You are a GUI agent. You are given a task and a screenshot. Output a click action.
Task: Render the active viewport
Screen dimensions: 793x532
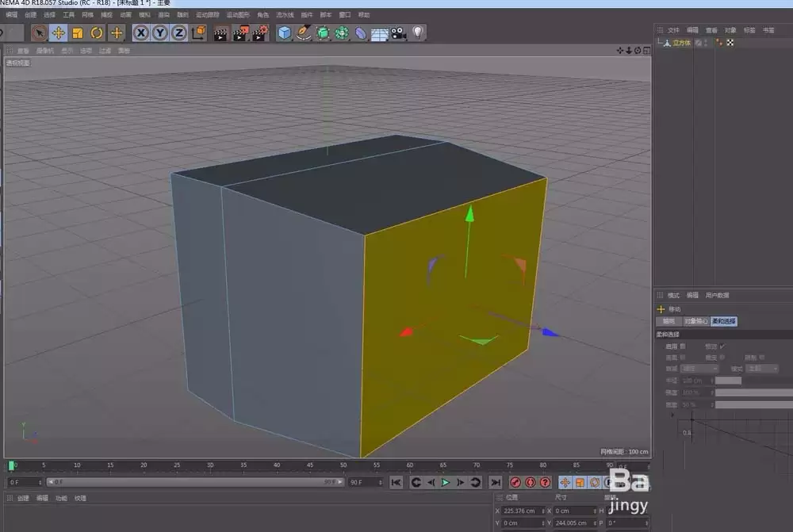click(x=219, y=33)
